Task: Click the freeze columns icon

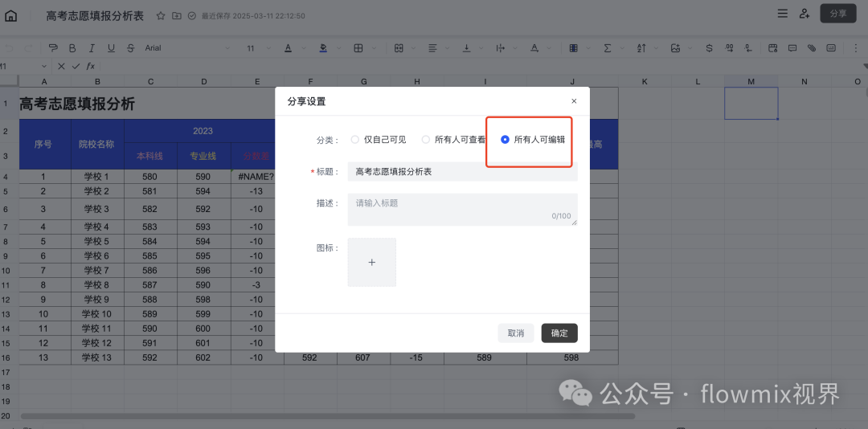Action: coord(574,48)
